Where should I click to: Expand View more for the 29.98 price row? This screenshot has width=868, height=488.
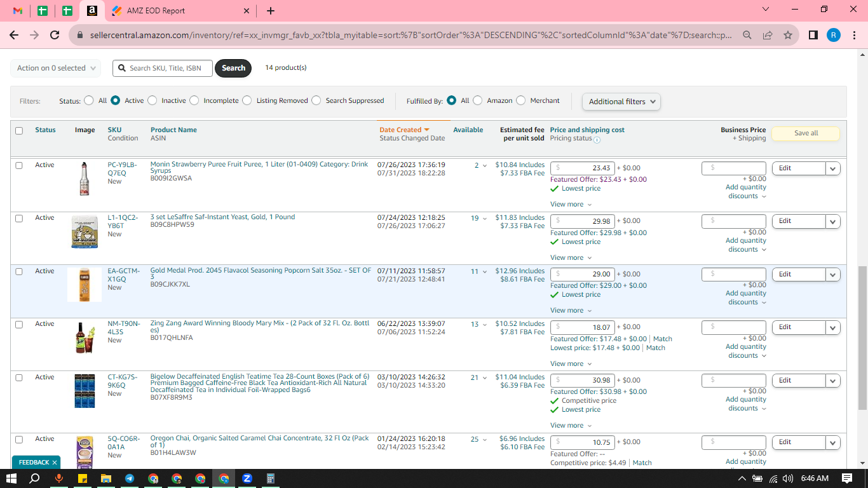571,258
